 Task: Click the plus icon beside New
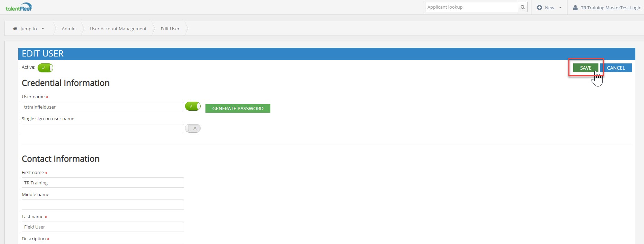click(x=539, y=8)
